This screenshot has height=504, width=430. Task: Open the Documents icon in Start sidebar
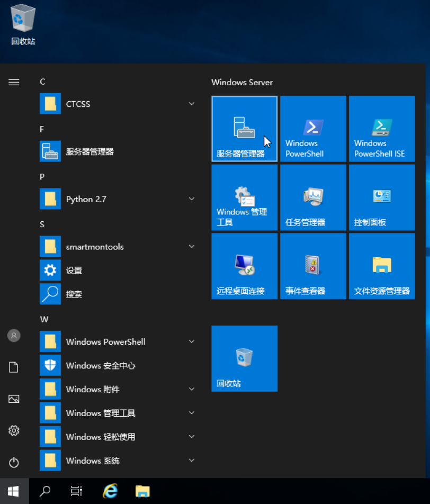14,367
